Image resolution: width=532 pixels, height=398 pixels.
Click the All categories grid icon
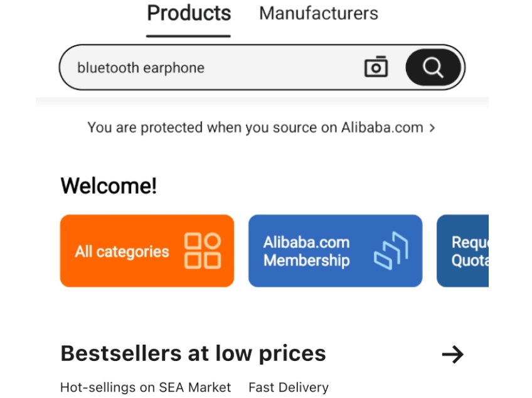203,251
